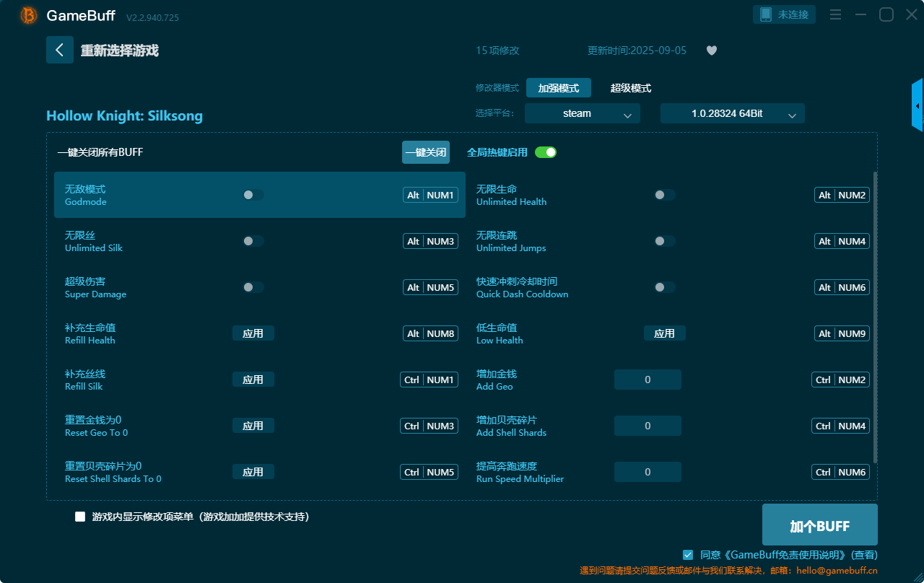Open the steam platform dropdown
The height and width of the screenshot is (583, 924).
click(x=583, y=113)
